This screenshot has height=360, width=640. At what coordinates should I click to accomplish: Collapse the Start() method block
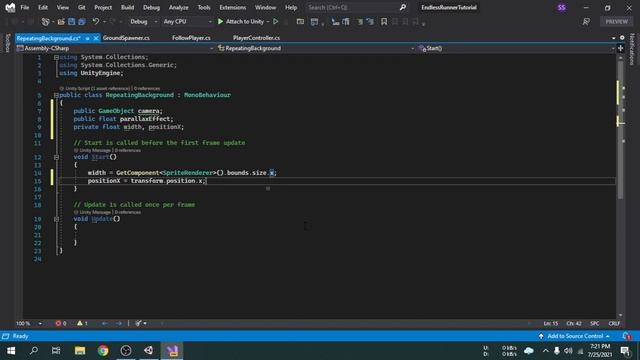(x=56, y=157)
